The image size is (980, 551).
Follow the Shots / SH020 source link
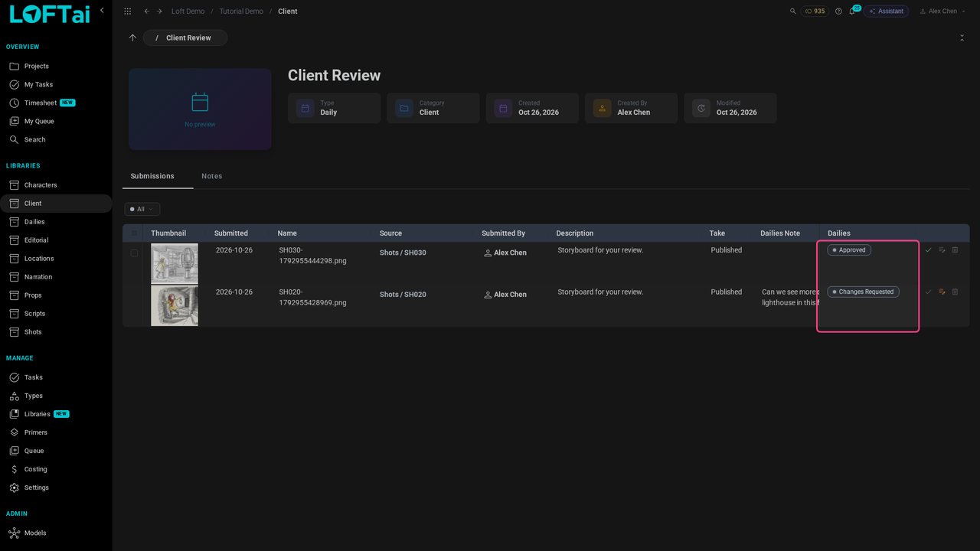coord(403,295)
